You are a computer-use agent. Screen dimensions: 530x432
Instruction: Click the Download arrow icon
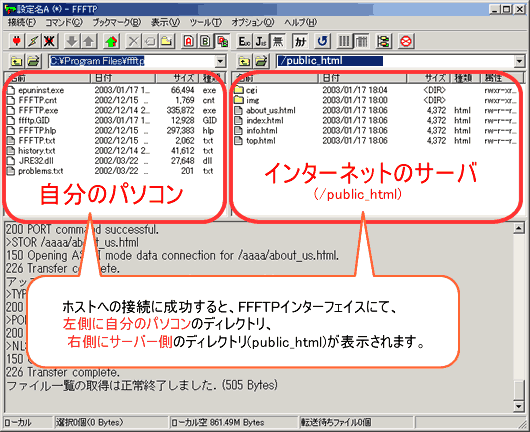72,42
